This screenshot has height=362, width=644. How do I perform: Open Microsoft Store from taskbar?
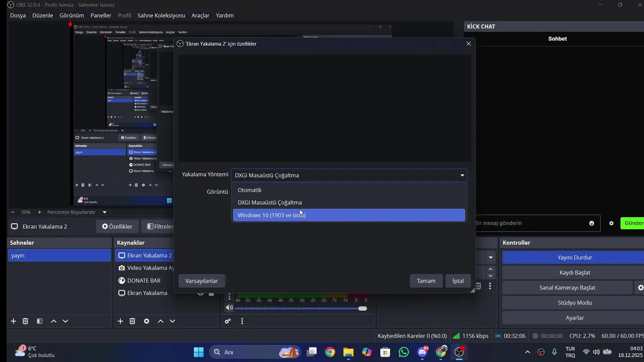(x=385, y=352)
